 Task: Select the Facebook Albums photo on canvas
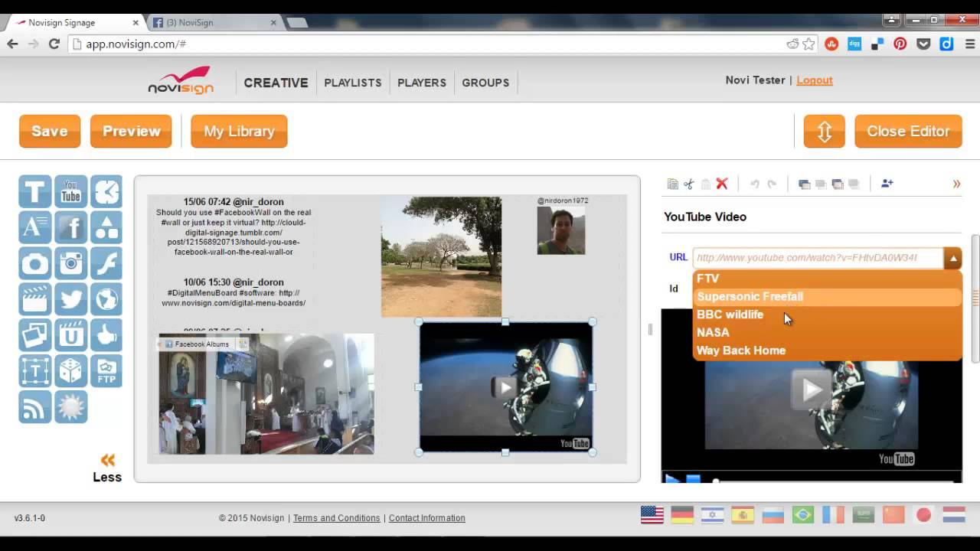[x=266, y=394]
